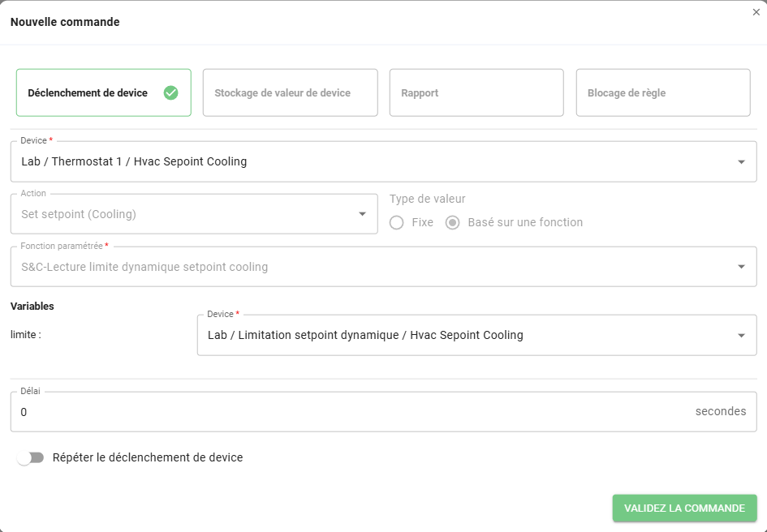Close the Nouvelle commande dialog
This screenshot has width=767, height=532.
point(756,12)
